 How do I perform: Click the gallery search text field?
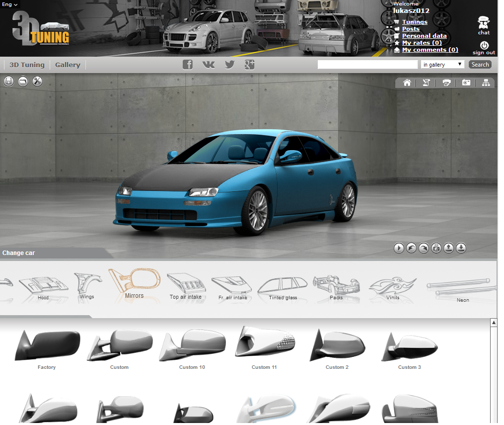pyautogui.click(x=367, y=65)
